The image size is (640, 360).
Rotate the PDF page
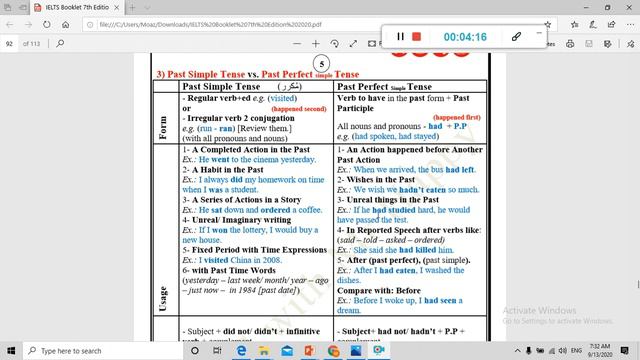[334, 43]
